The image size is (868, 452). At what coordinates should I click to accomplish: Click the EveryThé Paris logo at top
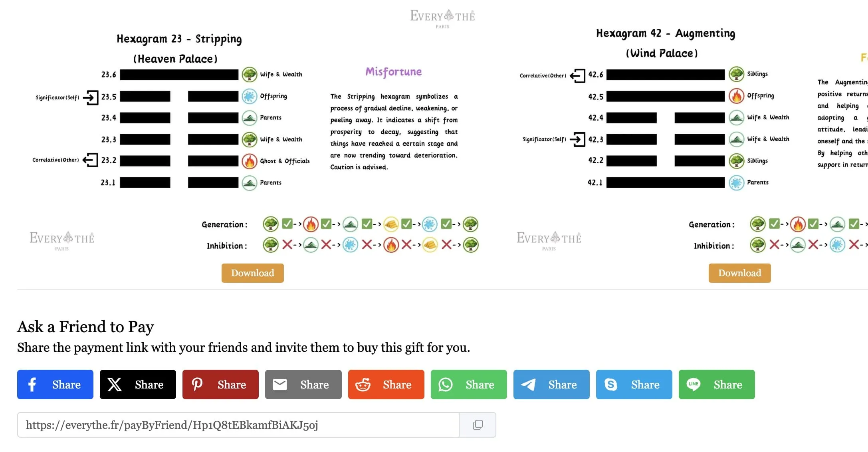[x=442, y=18]
